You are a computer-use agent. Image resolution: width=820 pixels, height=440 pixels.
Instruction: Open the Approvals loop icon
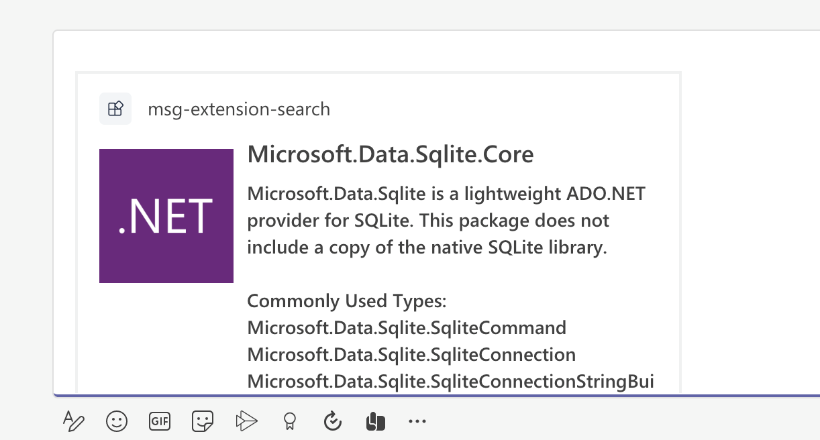pos(333,421)
